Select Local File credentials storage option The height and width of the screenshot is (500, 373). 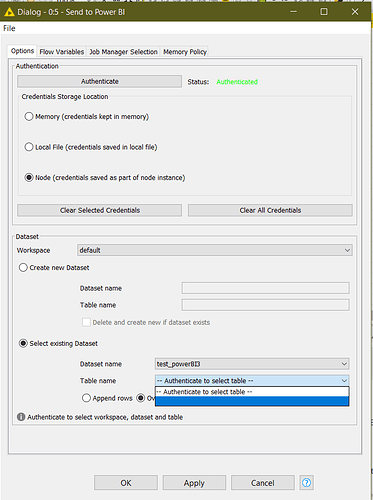click(x=29, y=147)
